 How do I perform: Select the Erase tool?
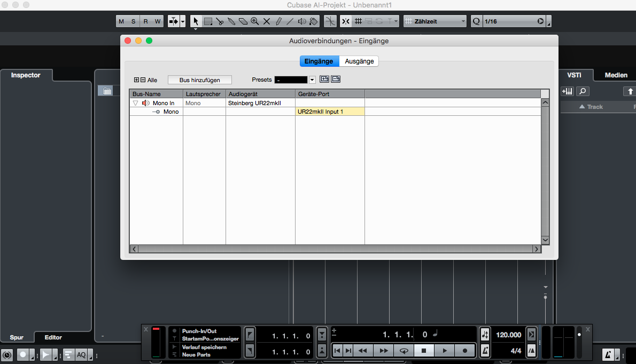tap(243, 21)
